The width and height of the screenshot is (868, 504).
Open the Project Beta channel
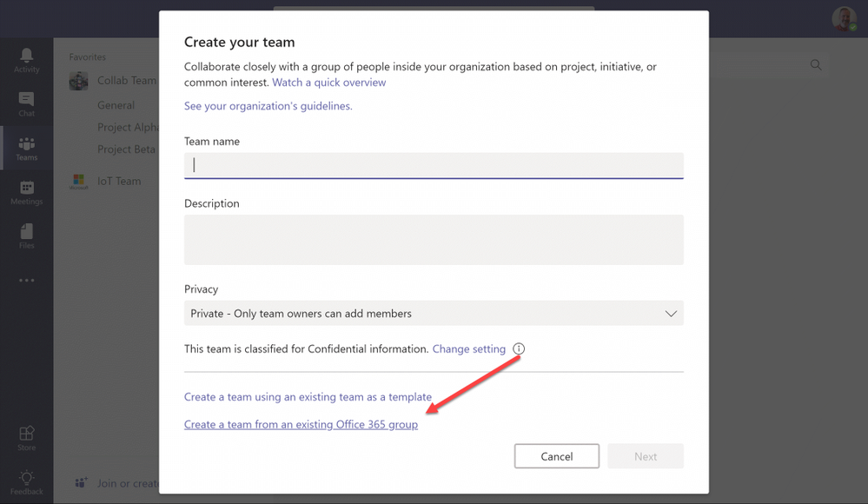tap(126, 149)
